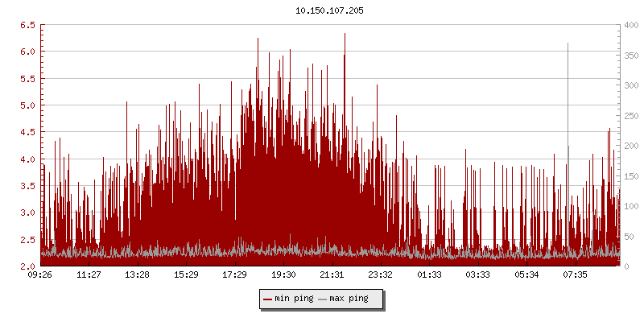Select the 13:28 time axis label
This screenshot has width=644, height=322.
click(x=138, y=275)
